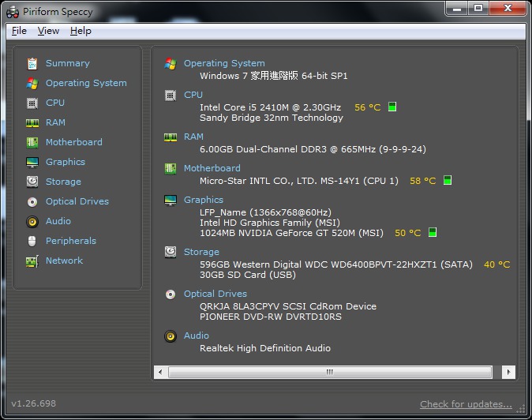Screen dimensions: 532x420
Task: Click the Peripherals mouse icon in sidebar
Action: pyautogui.click(x=32, y=242)
